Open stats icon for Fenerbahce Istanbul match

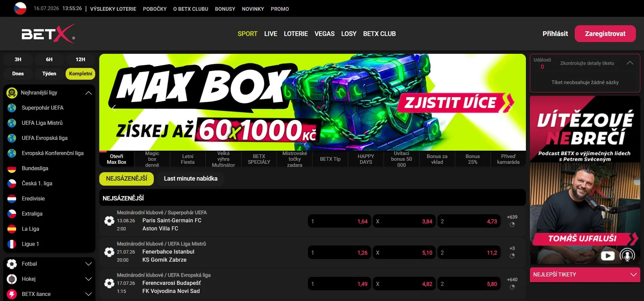pos(512,256)
